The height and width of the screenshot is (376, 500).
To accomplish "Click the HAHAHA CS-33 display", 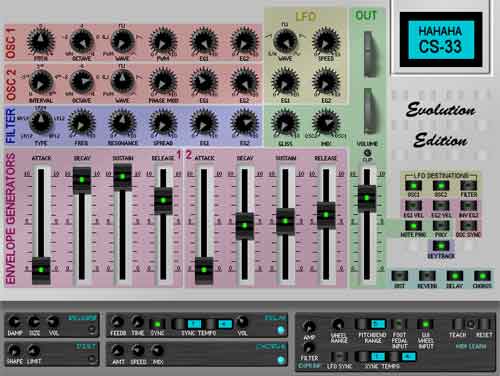I will (441, 40).
